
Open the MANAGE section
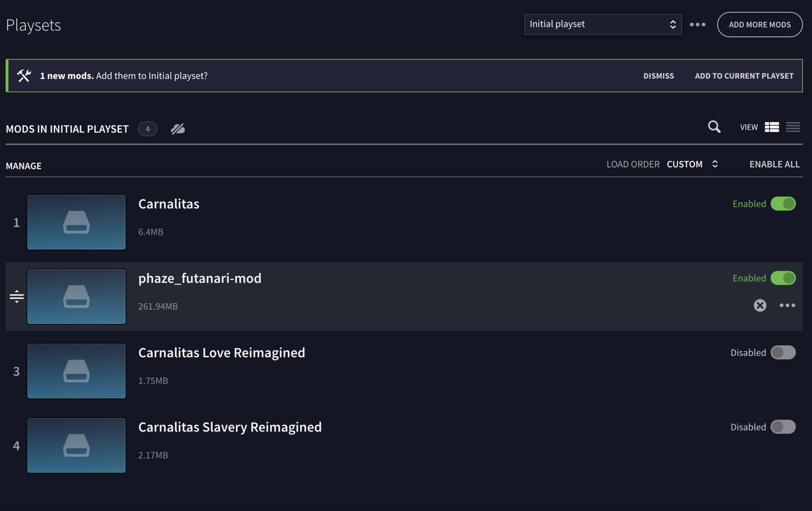coord(24,166)
